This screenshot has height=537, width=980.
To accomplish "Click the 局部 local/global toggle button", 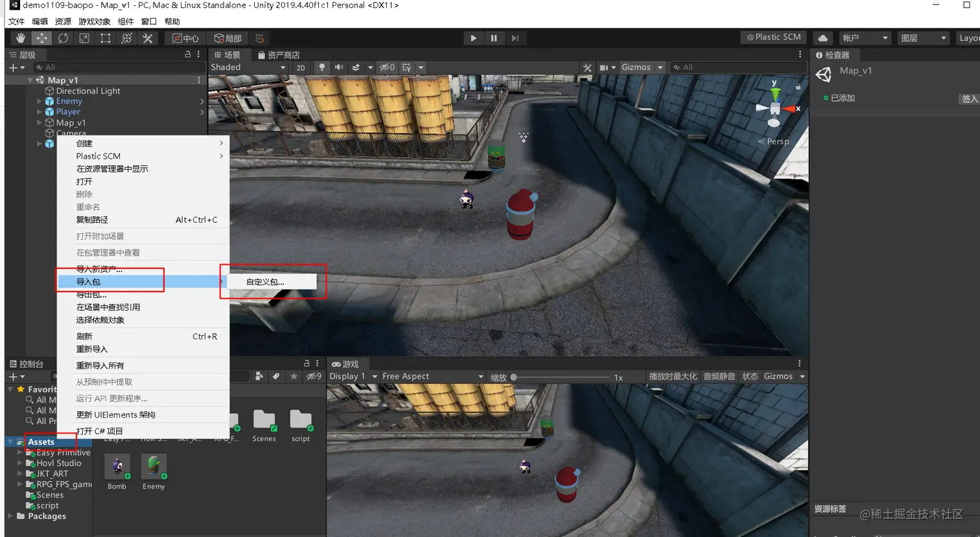I will [228, 38].
